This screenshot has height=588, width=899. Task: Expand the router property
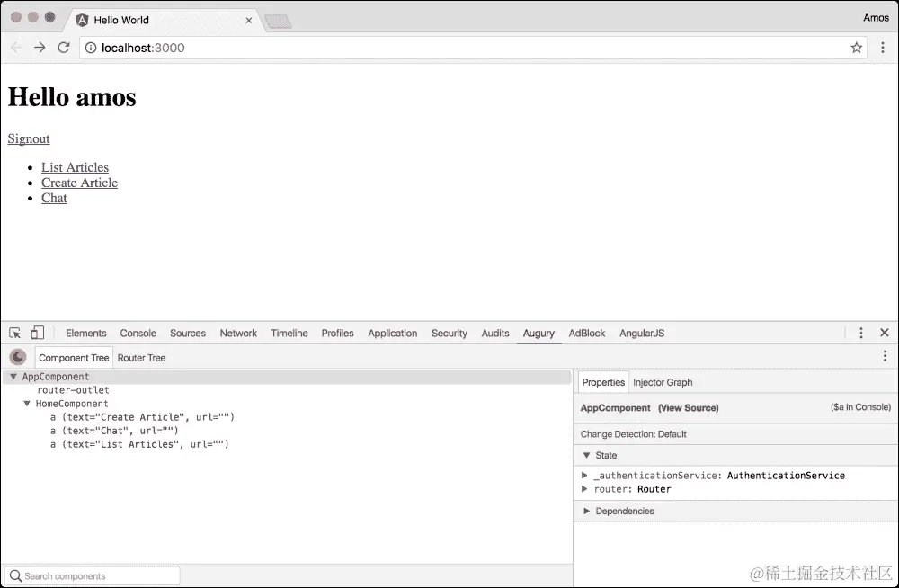[584, 489]
